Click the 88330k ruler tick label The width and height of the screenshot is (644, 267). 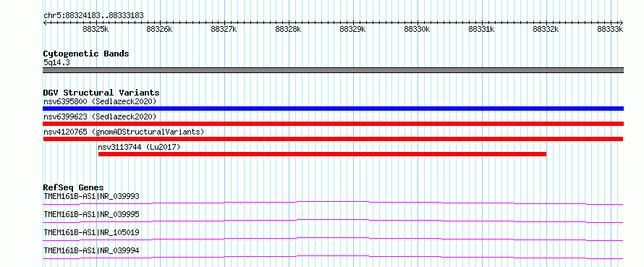418,29
